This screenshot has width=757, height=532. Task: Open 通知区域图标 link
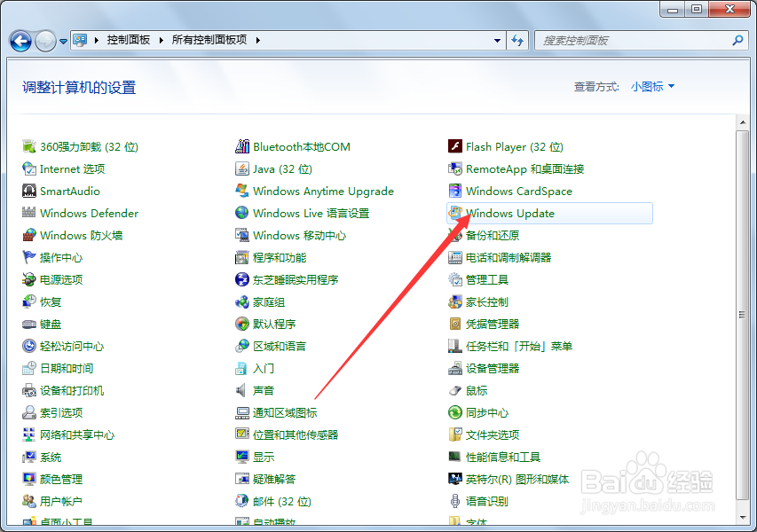(x=285, y=413)
